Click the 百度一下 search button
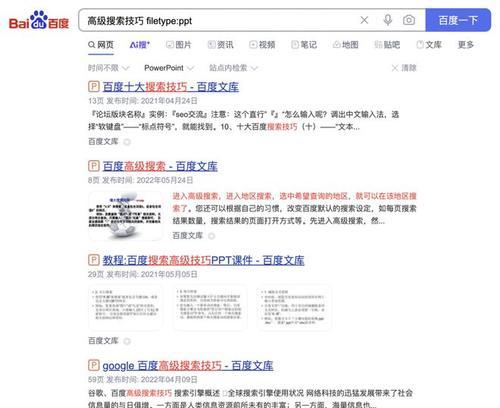 click(x=458, y=20)
